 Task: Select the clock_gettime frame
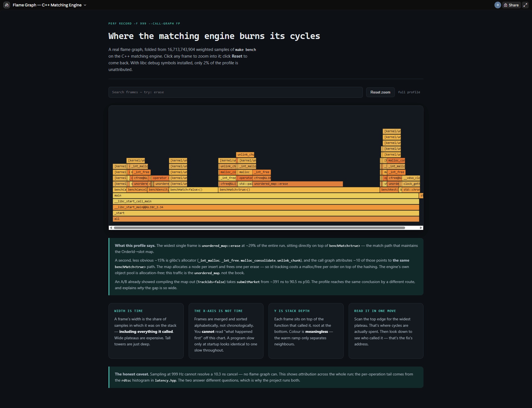click(x=411, y=184)
